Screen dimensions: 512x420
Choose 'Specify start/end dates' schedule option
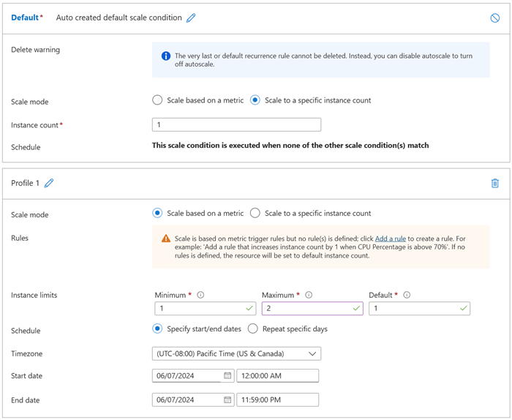[x=157, y=329]
